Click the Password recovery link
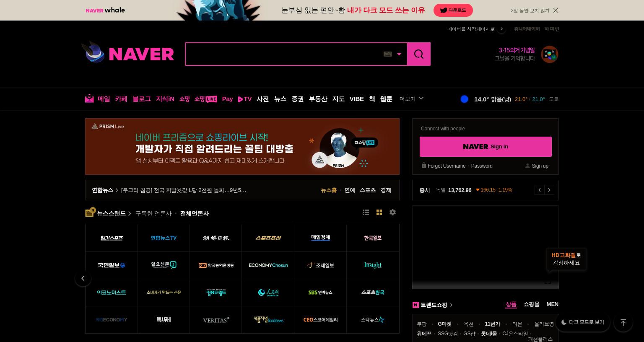Screen dimensions: 644x342 [x=482, y=166]
